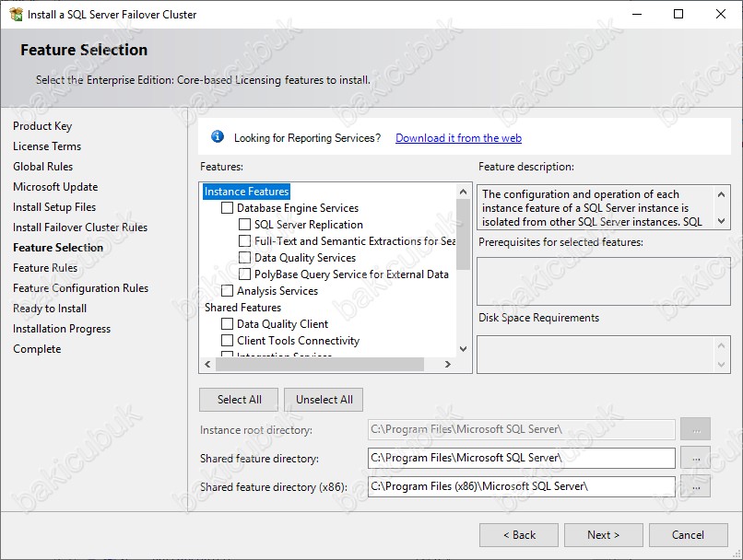Select the Shared Features tree node

242,308
